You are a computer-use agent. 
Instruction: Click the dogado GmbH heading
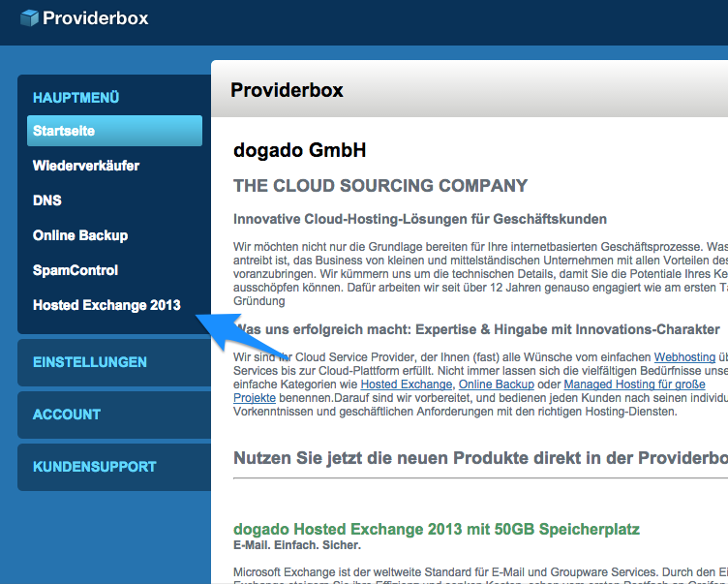[299, 150]
